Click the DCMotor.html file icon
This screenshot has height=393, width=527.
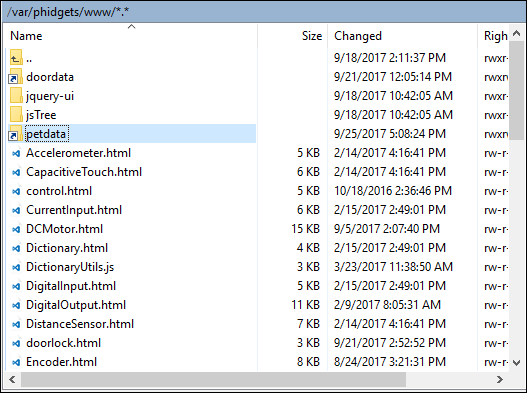click(x=16, y=229)
